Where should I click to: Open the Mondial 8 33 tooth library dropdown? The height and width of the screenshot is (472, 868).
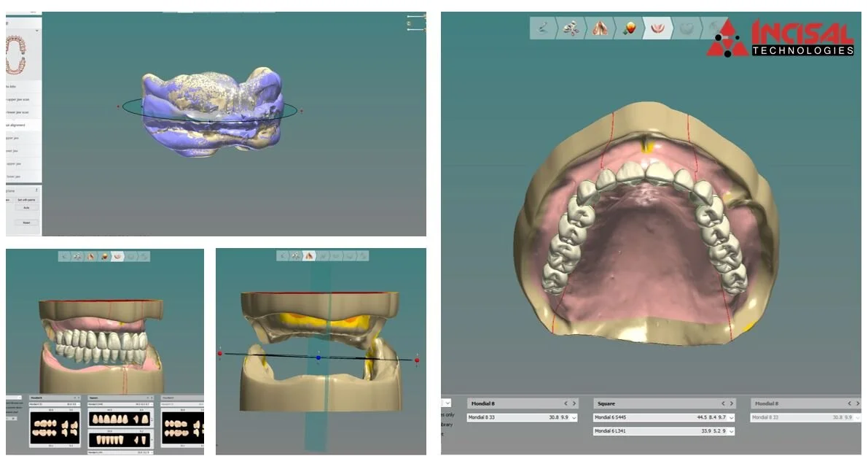pyautogui.click(x=574, y=417)
